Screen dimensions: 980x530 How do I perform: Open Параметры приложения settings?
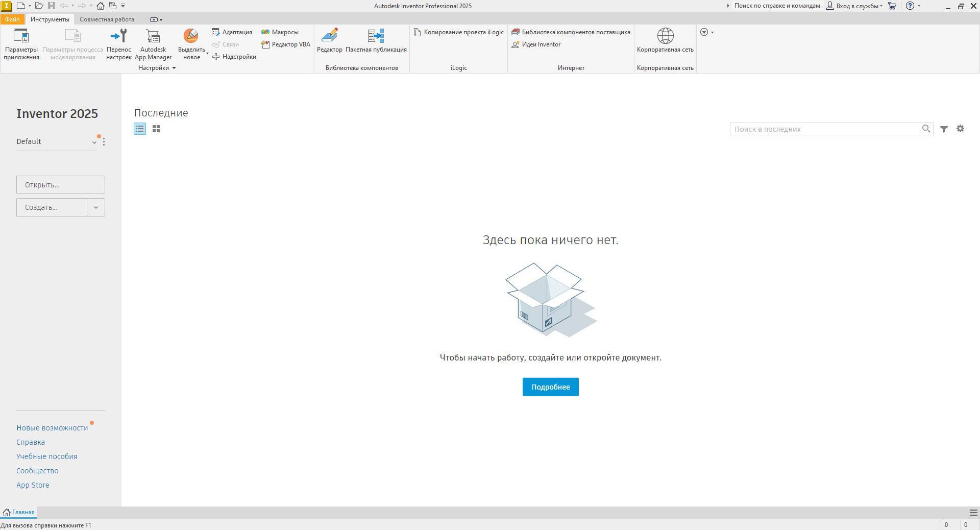(x=21, y=43)
